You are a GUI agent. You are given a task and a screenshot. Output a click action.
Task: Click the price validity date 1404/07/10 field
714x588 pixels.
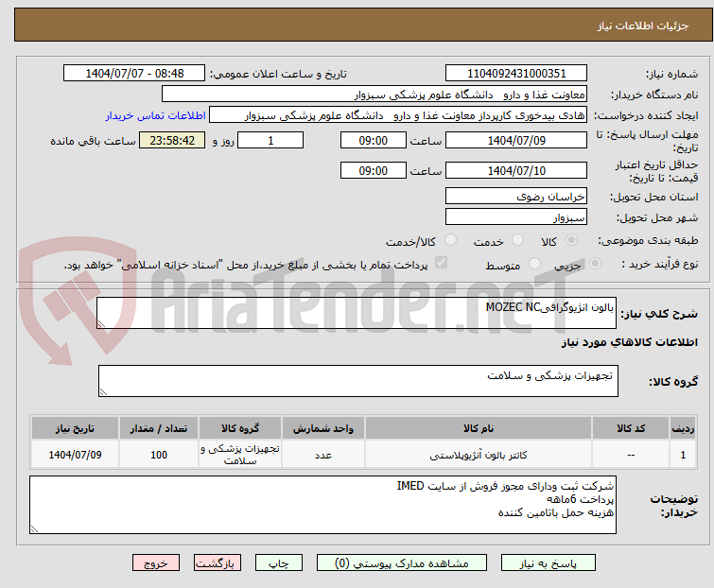coord(516,171)
